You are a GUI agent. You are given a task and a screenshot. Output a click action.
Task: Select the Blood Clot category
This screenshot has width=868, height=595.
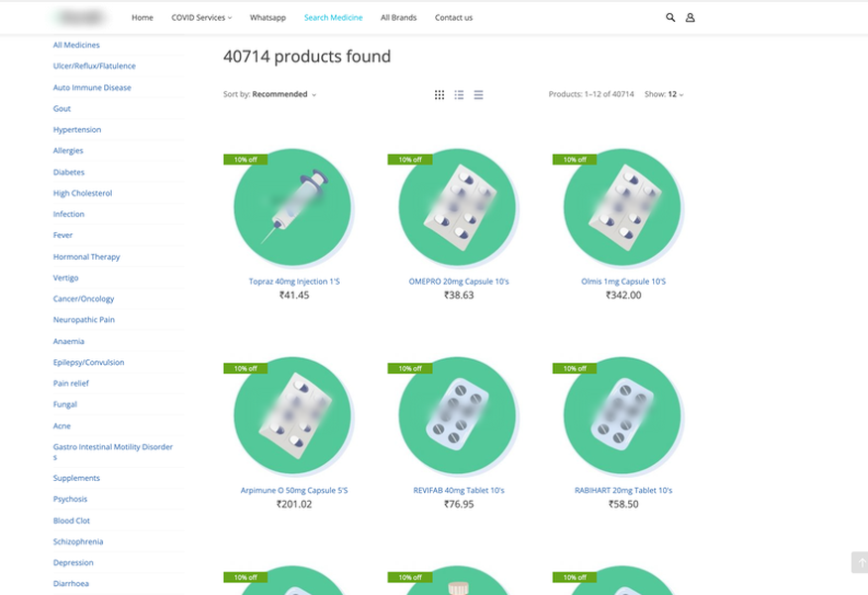point(71,522)
